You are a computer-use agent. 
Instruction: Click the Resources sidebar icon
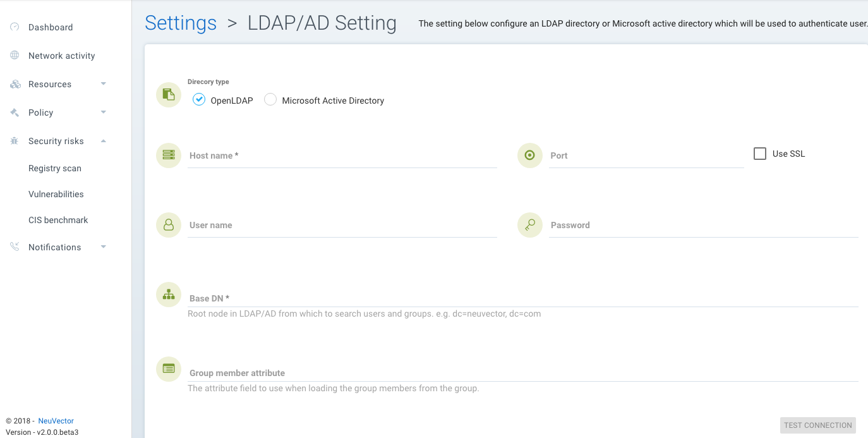pyautogui.click(x=14, y=83)
